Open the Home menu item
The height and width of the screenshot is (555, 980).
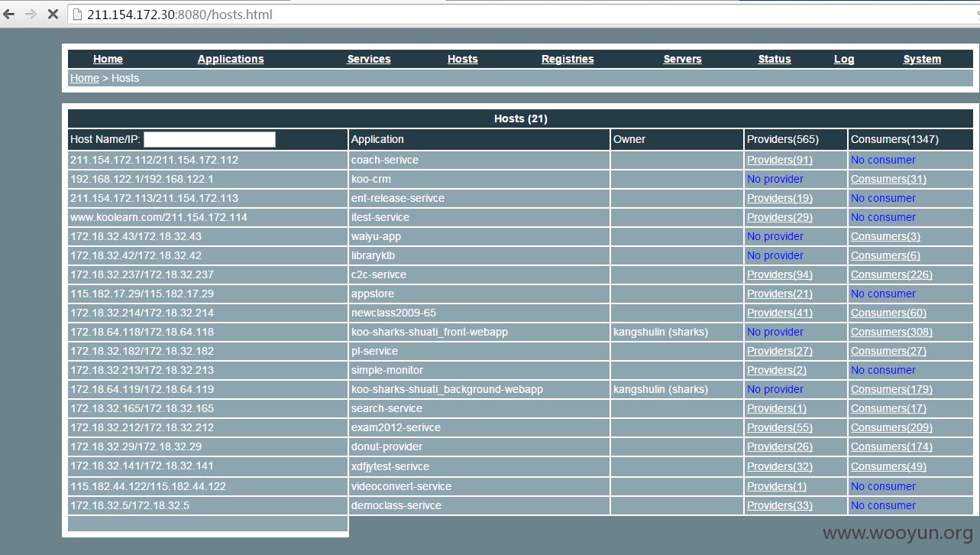(x=108, y=59)
